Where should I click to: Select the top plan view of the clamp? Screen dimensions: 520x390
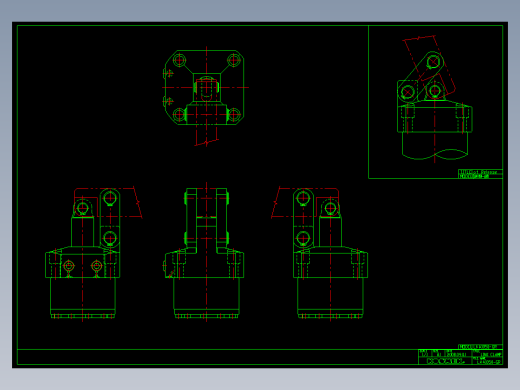point(206,97)
